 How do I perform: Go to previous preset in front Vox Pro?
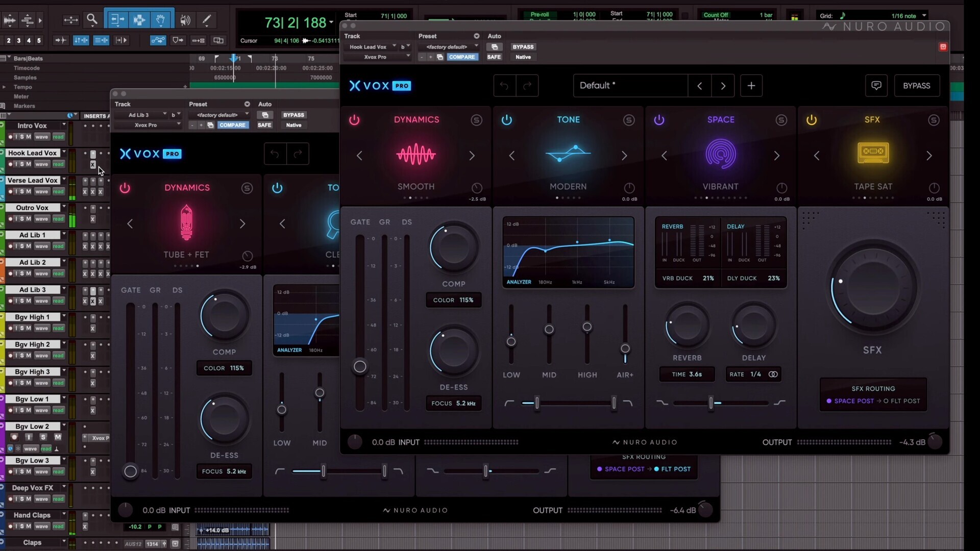click(700, 86)
